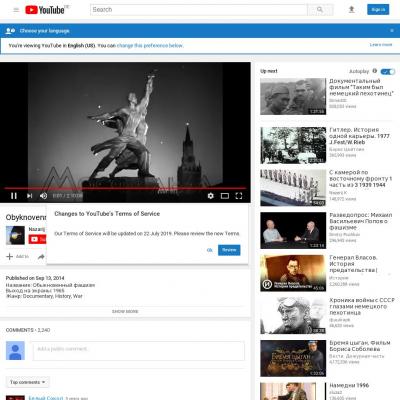Click the 'Published on Sep 13, 2014' text

(x=35, y=278)
